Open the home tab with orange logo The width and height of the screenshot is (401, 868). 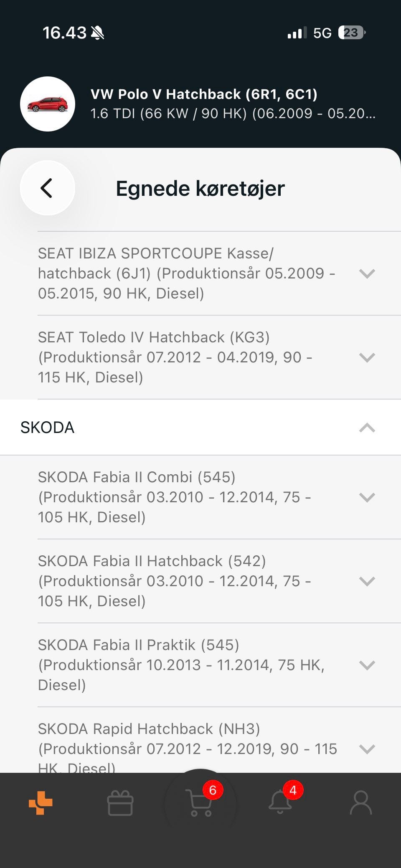point(41,802)
